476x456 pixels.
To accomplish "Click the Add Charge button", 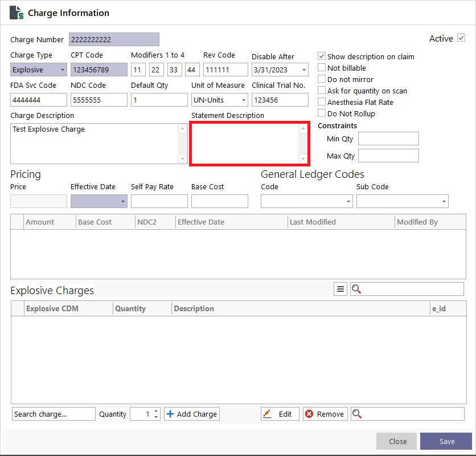I will click(192, 414).
